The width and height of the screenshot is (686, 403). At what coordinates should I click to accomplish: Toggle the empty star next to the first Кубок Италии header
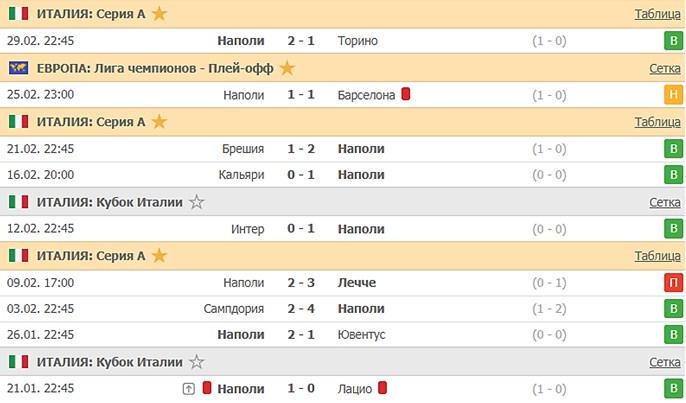tap(197, 202)
